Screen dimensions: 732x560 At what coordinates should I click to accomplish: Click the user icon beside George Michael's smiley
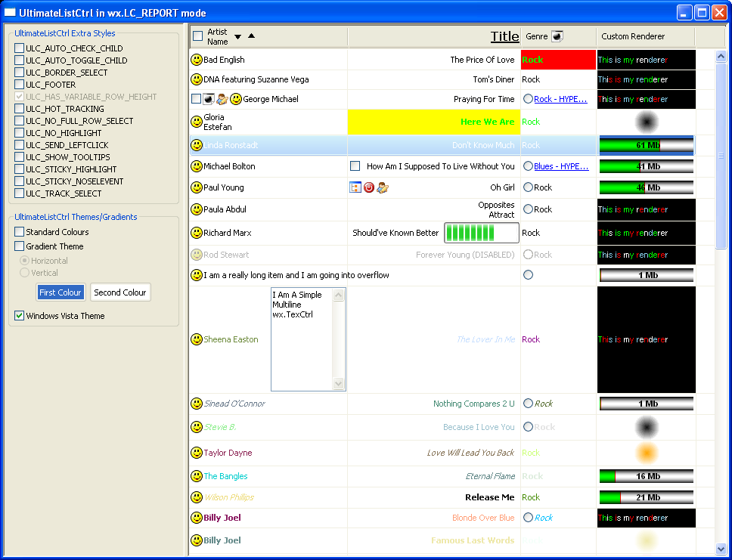pyautogui.click(x=222, y=99)
